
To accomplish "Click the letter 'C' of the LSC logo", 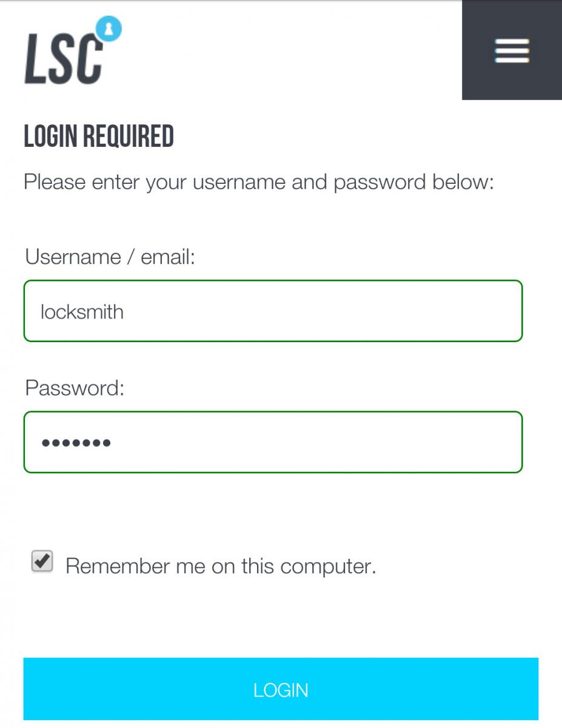I will (x=89, y=59).
